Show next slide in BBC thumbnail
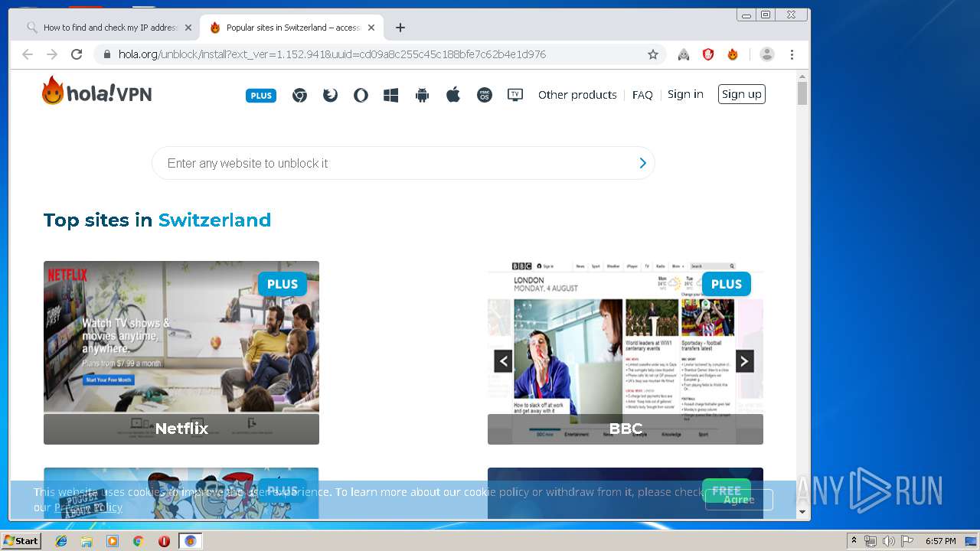Image resolution: width=980 pixels, height=551 pixels. [x=745, y=361]
